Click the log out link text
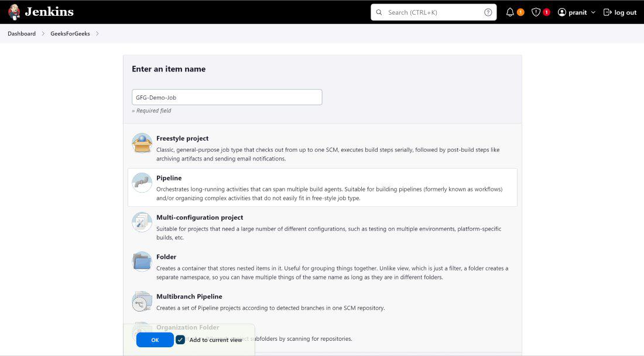The image size is (644, 356). click(x=625, y=12)
